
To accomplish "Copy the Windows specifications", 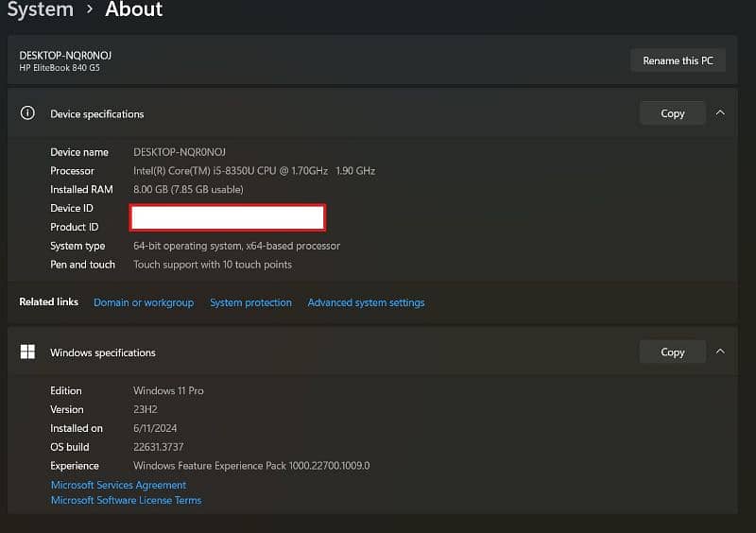I will point(672,352).
